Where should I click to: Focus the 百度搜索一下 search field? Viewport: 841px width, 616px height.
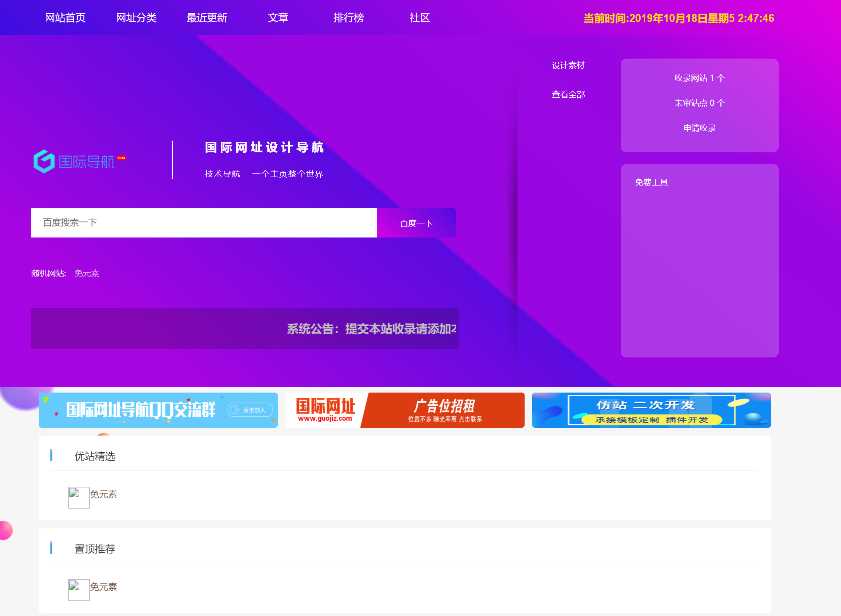(204, 223)
